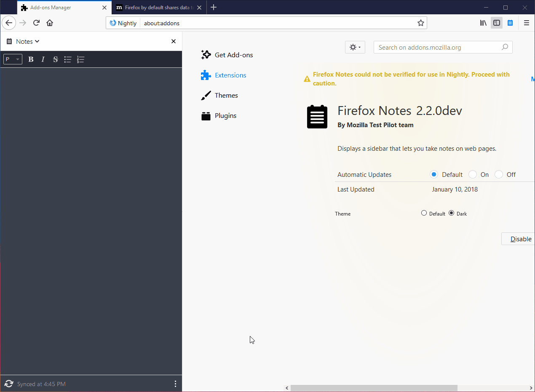Toggle the sidebars button
Screen dimensions: 535x392
tap(497, 23)
